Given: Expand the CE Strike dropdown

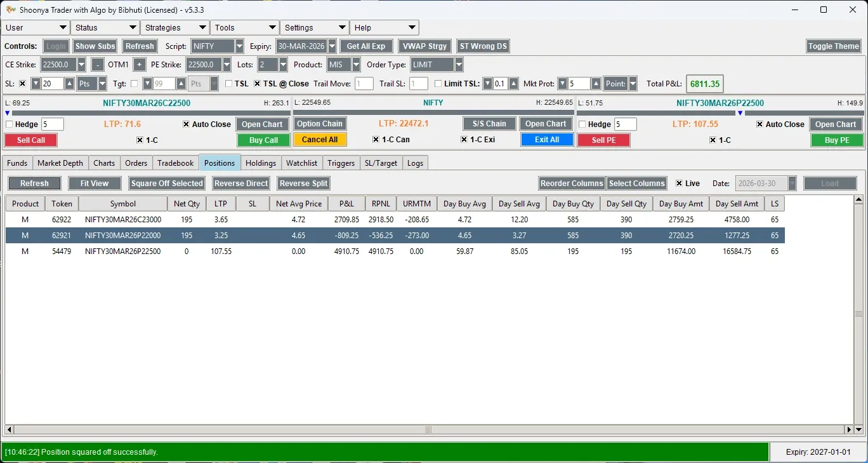Looking at the screenshot, I should pos(81,65).
